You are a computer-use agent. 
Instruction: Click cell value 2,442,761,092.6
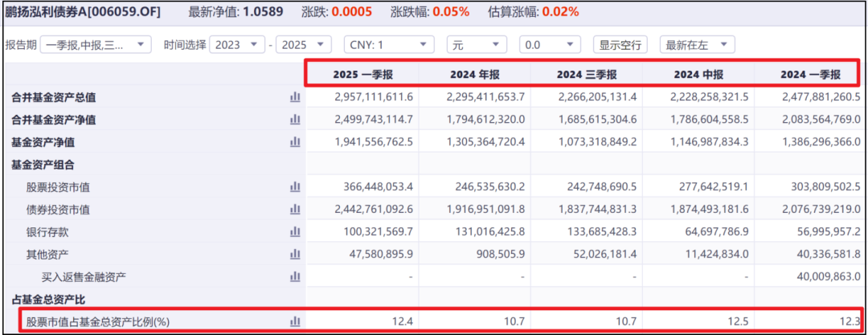[374, 210]
